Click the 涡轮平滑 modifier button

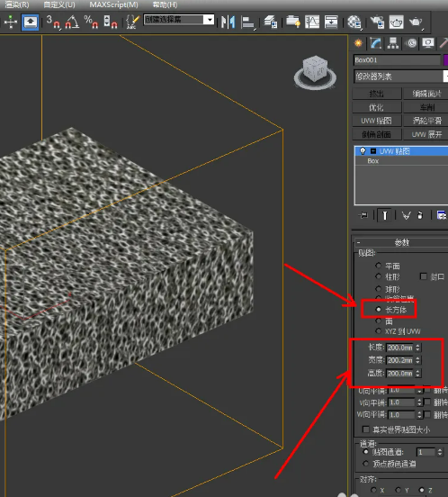[426, 121]
